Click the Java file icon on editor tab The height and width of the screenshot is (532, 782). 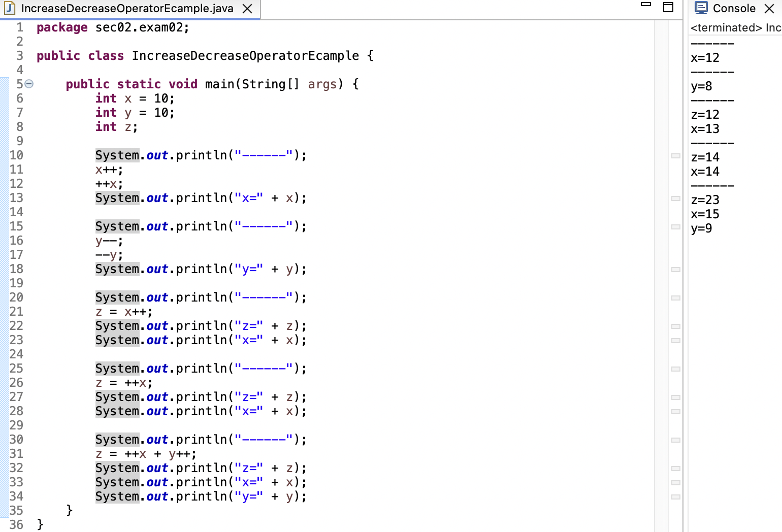point(10,8)
